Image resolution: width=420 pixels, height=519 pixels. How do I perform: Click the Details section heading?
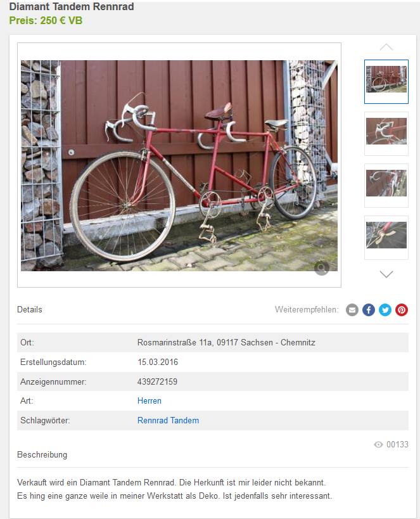[29, 309]
